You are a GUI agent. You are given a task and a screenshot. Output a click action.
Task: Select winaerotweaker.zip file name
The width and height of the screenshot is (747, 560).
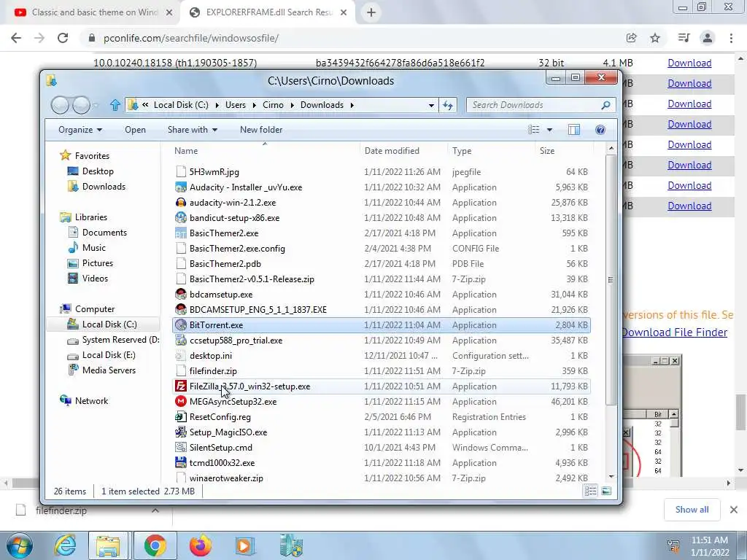coord(226,478)
